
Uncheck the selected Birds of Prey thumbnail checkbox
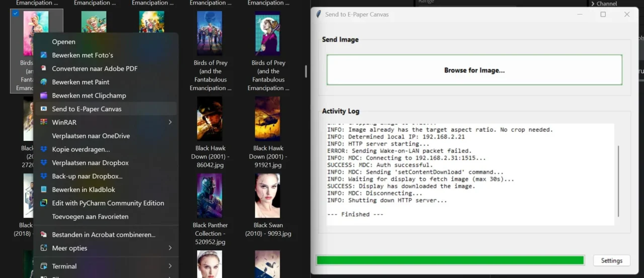coord(15,14)
